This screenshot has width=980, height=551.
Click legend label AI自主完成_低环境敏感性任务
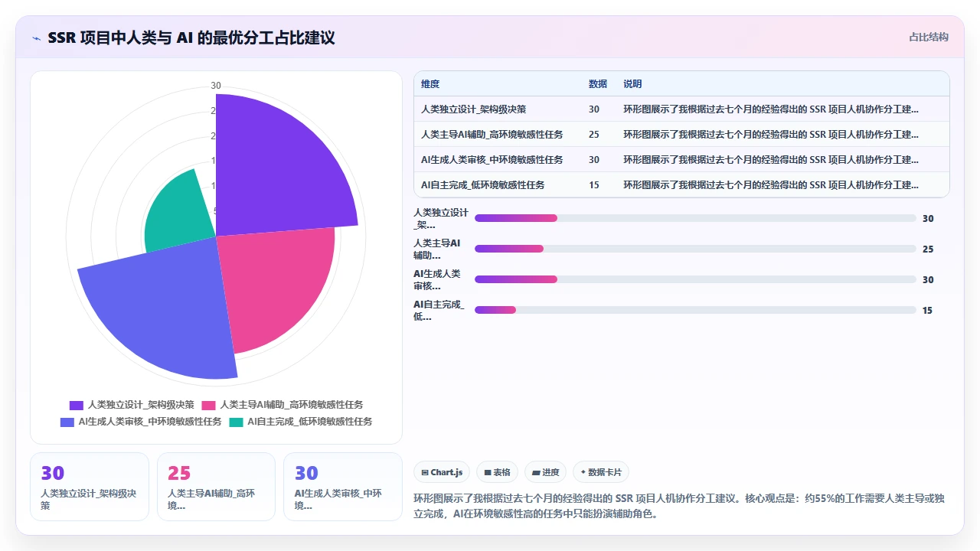pyautogui.click(x=309, y=422)
